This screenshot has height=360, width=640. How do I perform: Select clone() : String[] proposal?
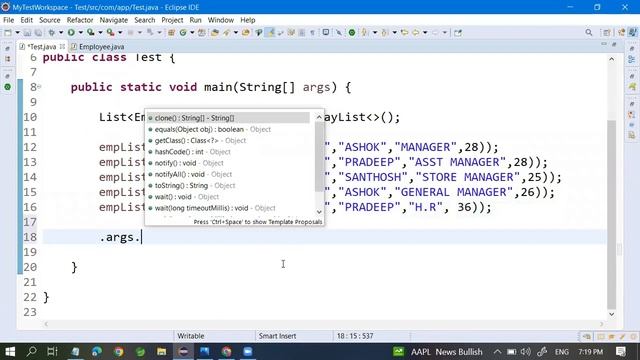228,118
